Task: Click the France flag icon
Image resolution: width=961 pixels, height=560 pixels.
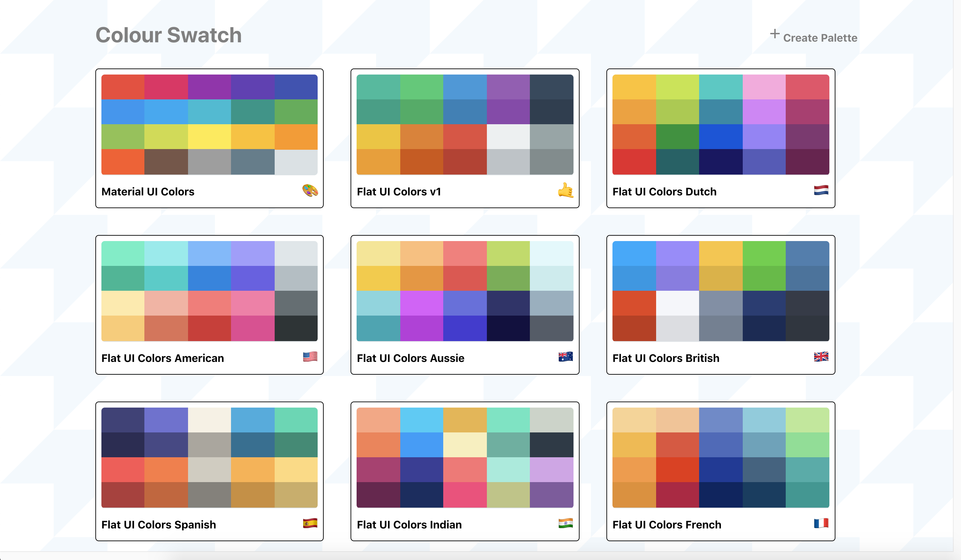Action: point(821,523)
